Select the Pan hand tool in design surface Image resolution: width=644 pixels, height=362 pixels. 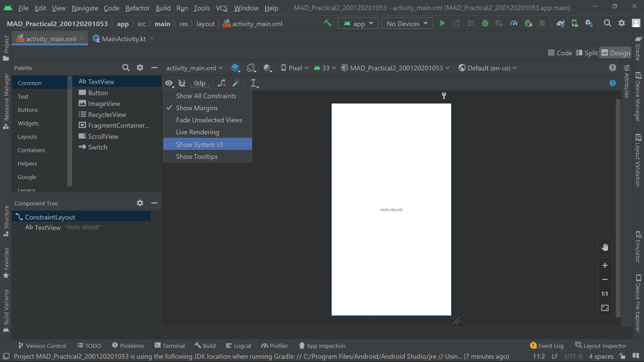tap(605, 247)
